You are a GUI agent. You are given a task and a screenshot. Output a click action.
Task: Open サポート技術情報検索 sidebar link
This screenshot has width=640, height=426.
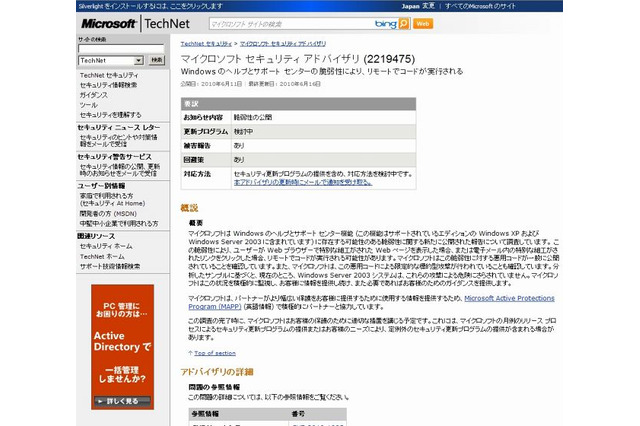click(110, 266)
